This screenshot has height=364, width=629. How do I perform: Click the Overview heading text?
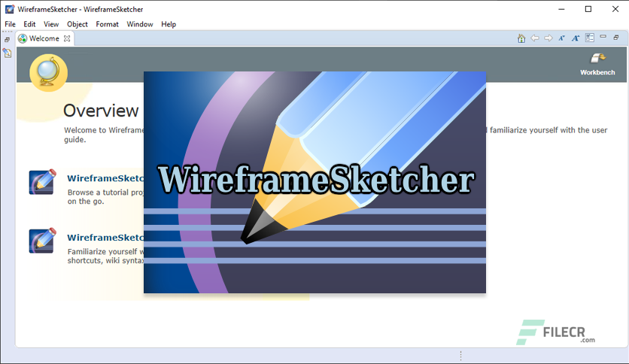coord(101,111)
